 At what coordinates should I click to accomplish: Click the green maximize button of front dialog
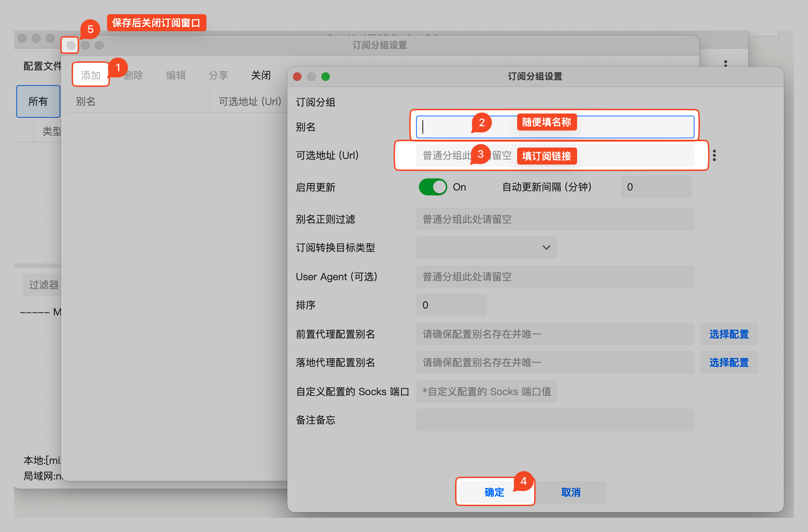click(325, 77)
